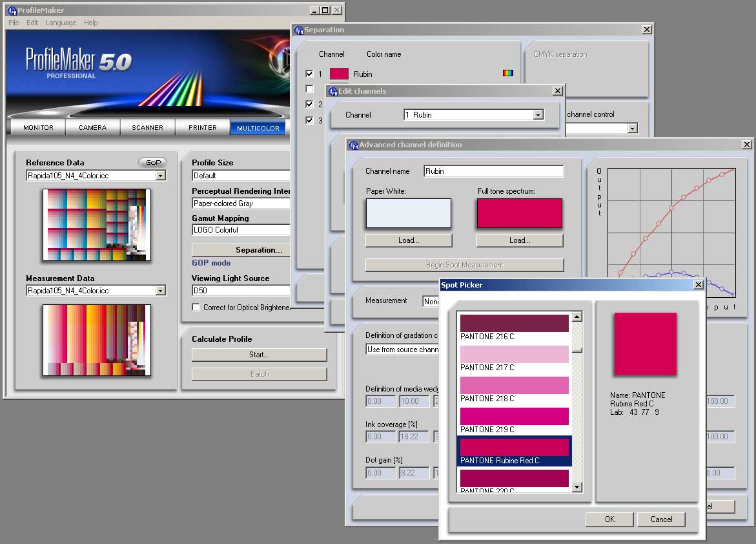Click the Channel name field containing Rubin
Viewport: 756px width, 544px height.
click(494, 171)
